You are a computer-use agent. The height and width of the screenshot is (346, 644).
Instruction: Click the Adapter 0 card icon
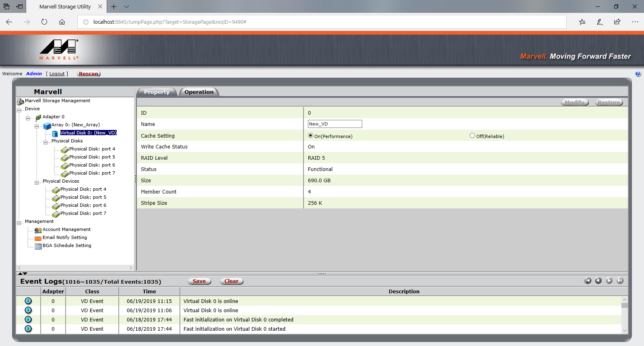point(39,117)
